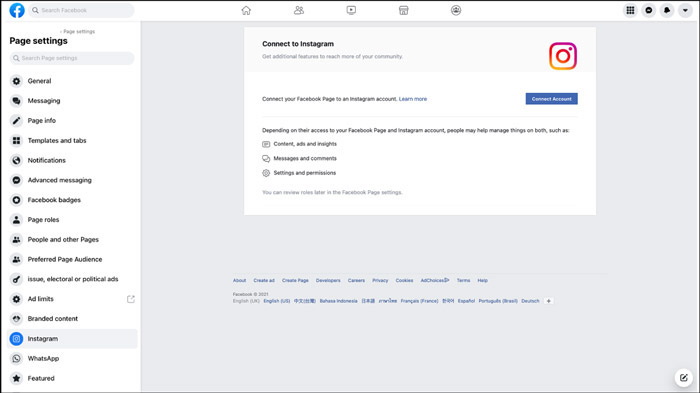Switch language to Español

pos(466,301)
